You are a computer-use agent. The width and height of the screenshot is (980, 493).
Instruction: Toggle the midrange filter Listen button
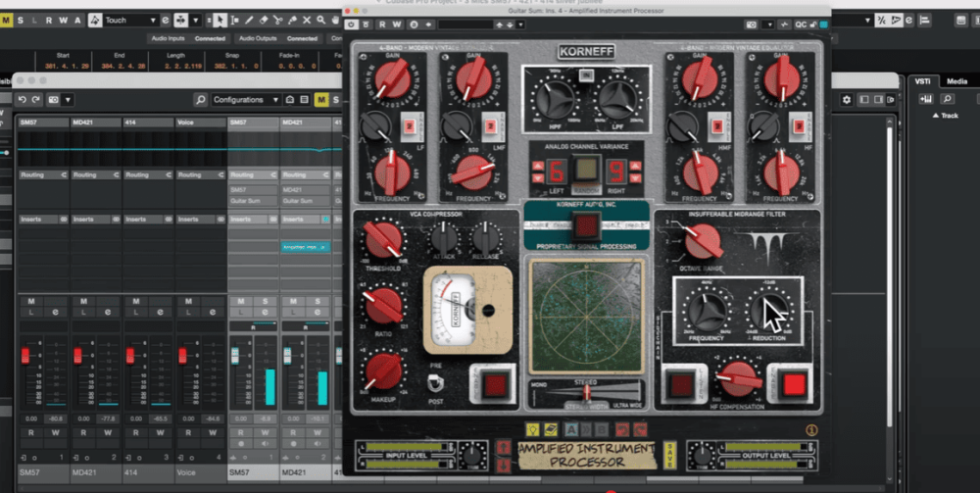tap(681, 383)
